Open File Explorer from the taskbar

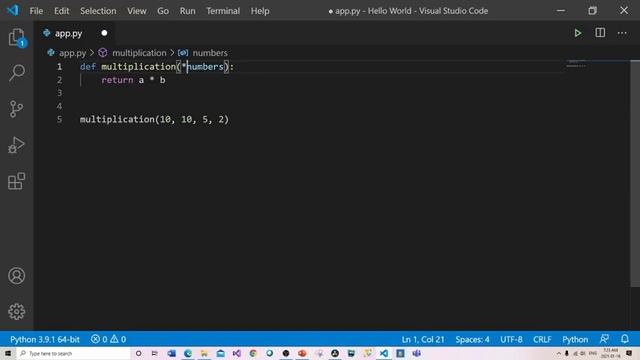204,353
